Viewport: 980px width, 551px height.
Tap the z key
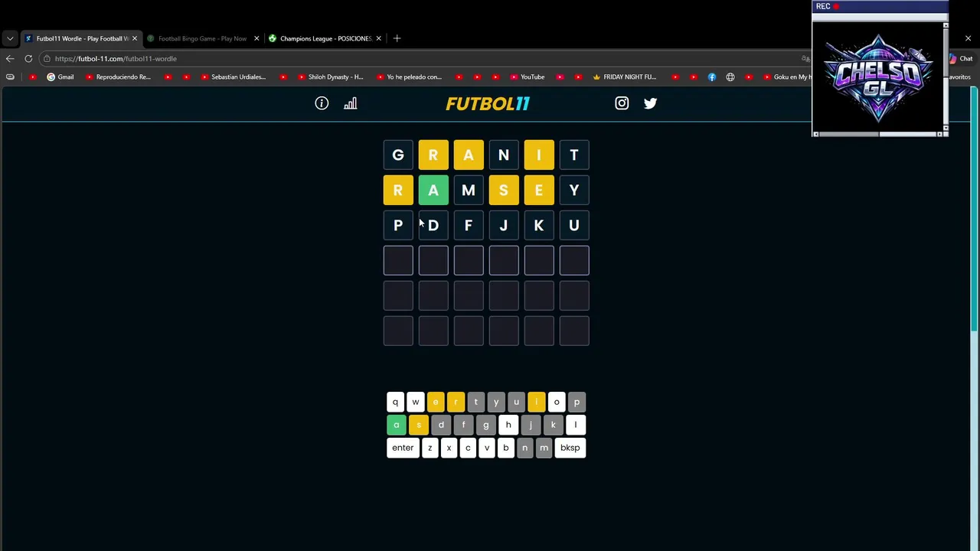pos(430,448)
